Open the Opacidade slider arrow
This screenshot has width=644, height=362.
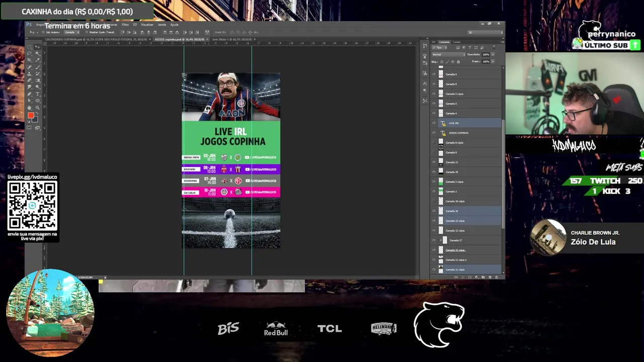[x=493, y=54]
